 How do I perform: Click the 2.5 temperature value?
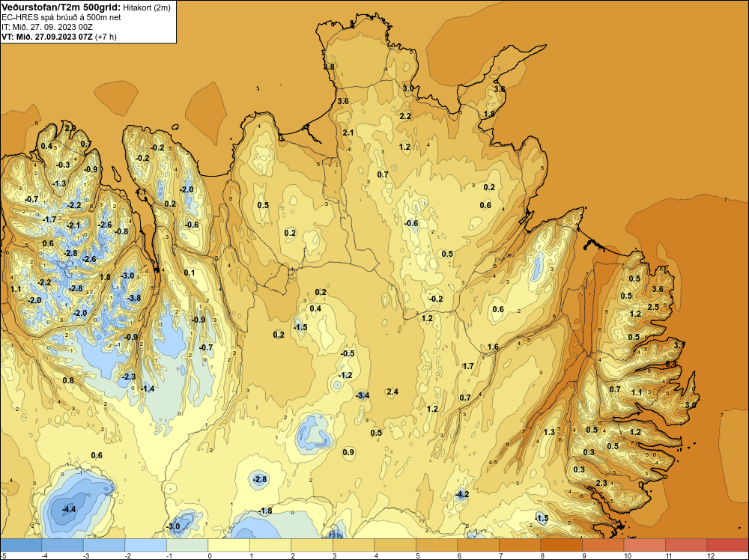pyautogui.click(x=653, y=307)
